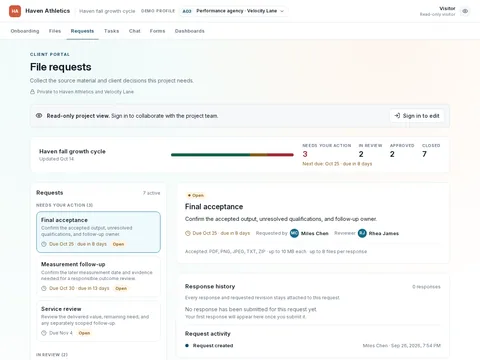
Task: Click clock icon on Final acceptance list card
Action: [x=44, y=244]
